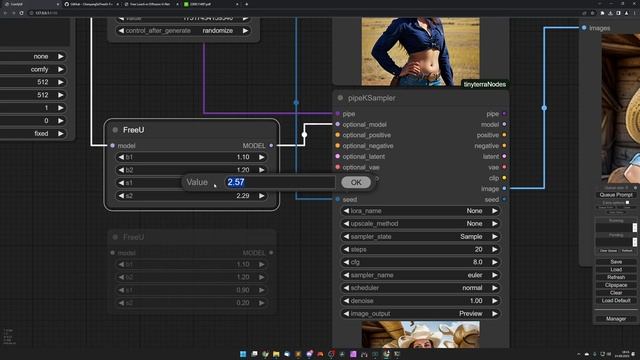The image size is (640, 360).
Task: Collapse the pipeKSampler node via its dot
Action: [x=340, y=98]
